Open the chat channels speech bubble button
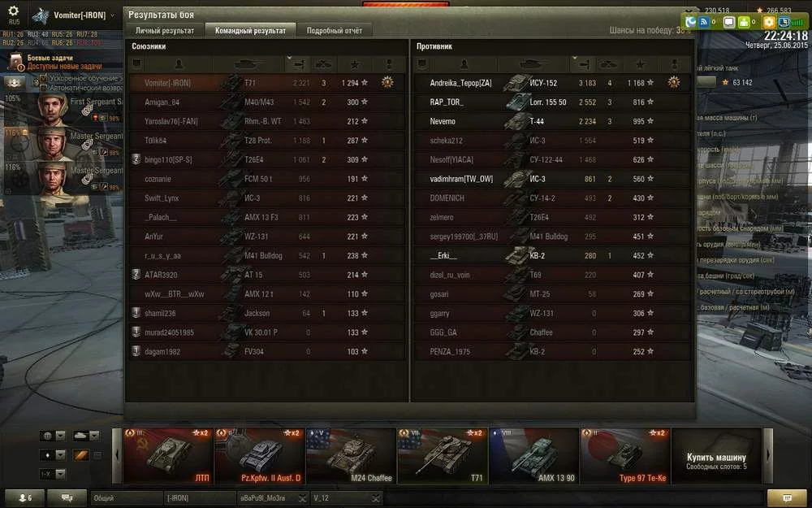The image size is (812, 508). tap(67, 497)
